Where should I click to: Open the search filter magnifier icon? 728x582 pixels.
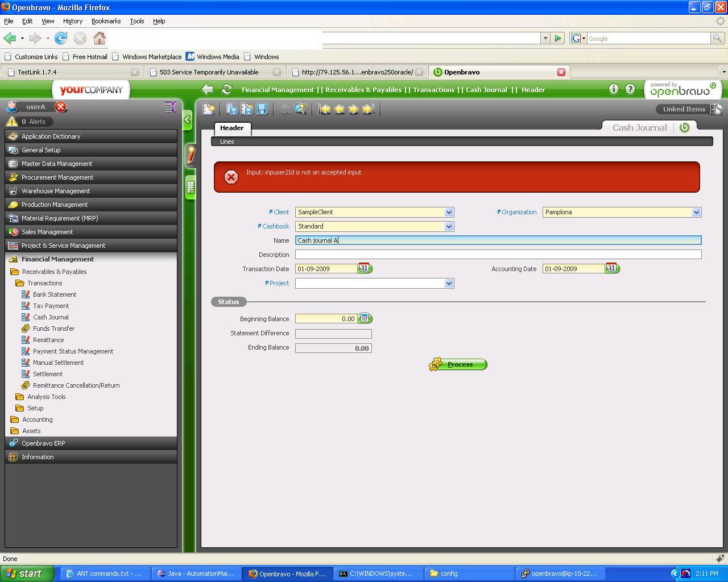(301, 109)
